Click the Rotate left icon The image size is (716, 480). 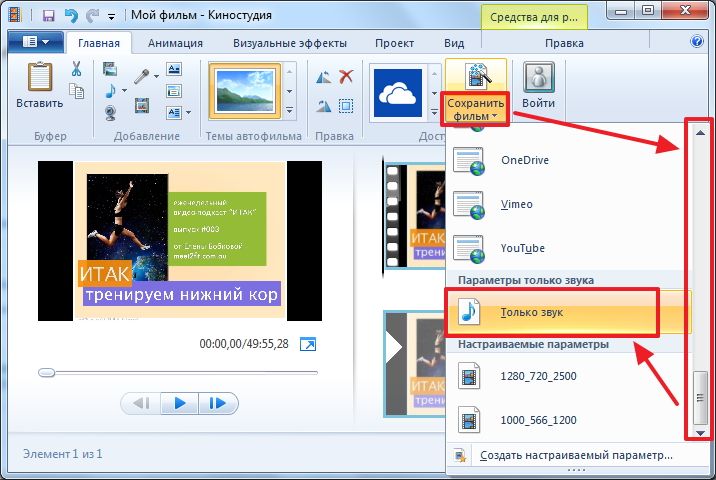coord(324,77)
